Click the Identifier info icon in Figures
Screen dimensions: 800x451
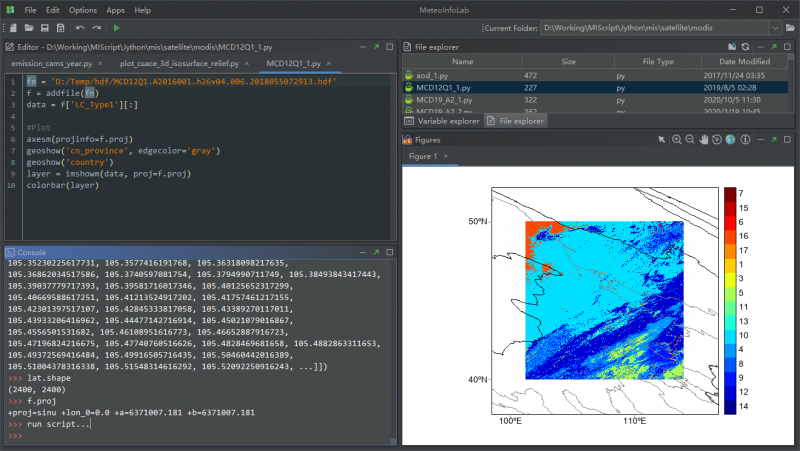744,140
